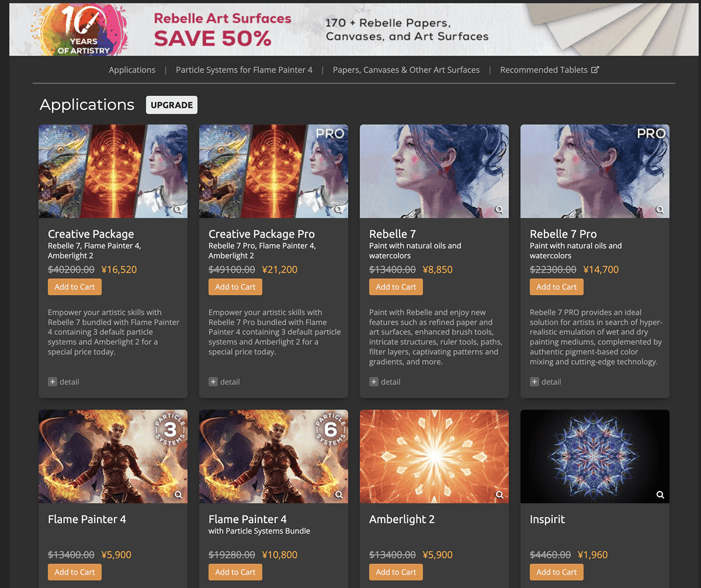Select the Amberlight 2 title
Viewport: 701px width, 588px height.
[x=402, y=519]
